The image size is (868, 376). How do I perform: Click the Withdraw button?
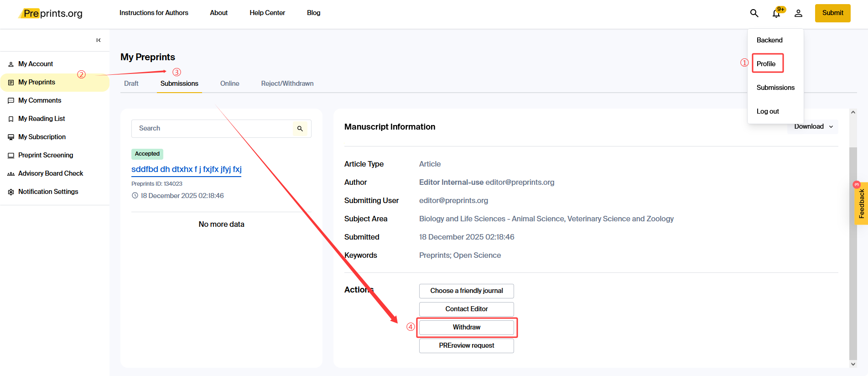[466, 327]
